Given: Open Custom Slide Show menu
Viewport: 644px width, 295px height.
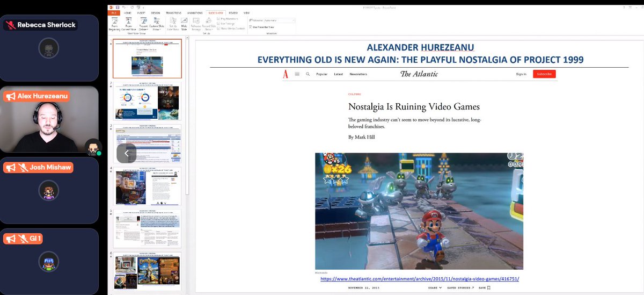Looking at the screenshot, I should (156, 25).
